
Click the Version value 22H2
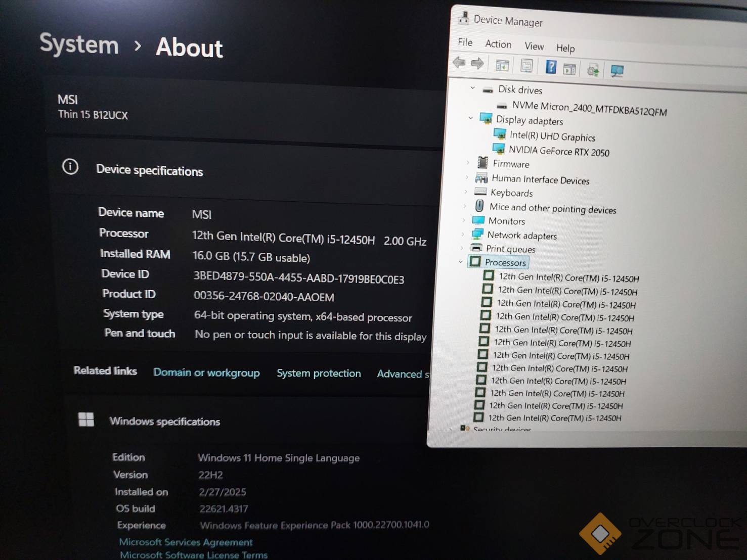point(210,475)
